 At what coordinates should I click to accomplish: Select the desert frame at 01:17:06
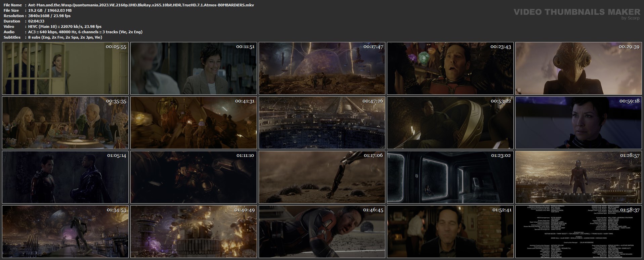322,177
